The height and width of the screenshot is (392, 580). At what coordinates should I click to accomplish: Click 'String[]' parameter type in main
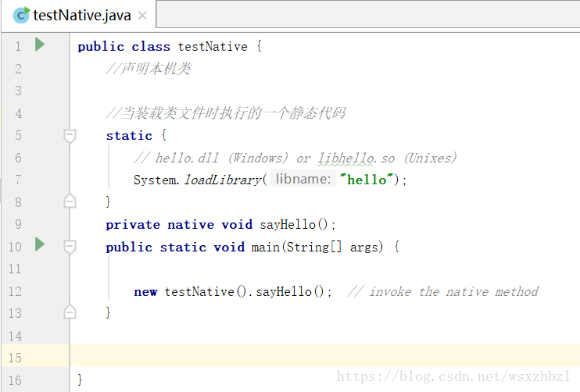[314, 247]
